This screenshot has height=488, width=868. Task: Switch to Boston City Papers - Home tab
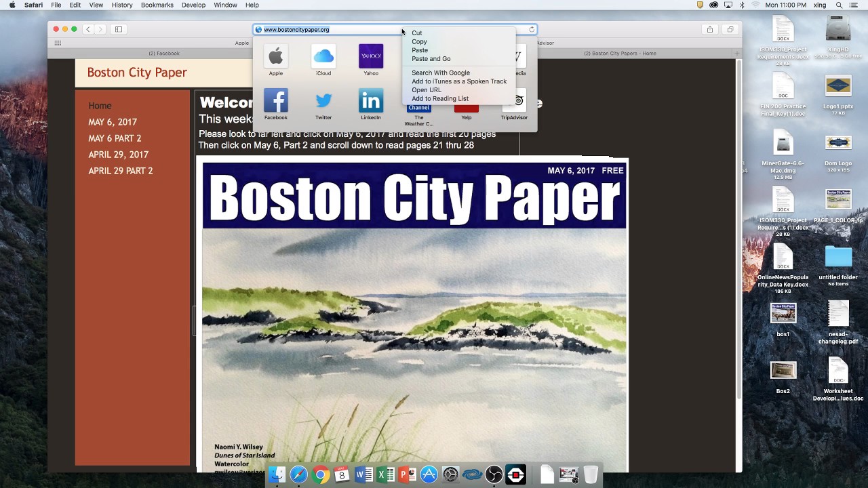pos(620,53)
